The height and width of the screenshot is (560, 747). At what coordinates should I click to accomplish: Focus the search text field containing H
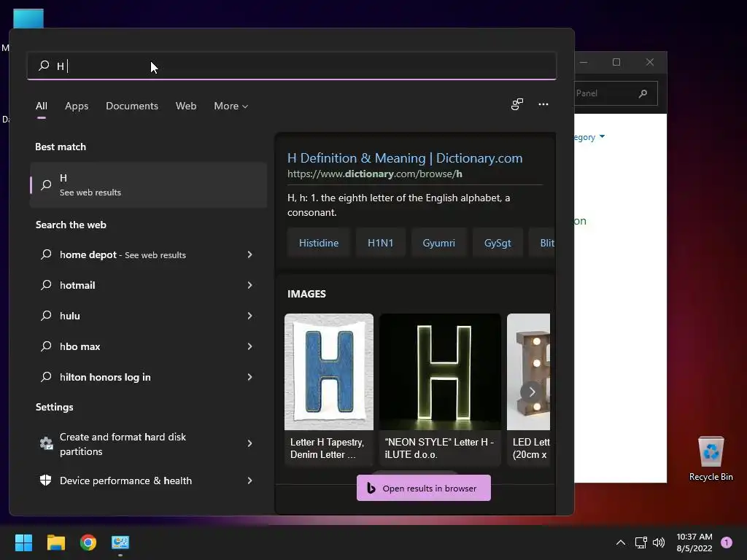[292, 66]
